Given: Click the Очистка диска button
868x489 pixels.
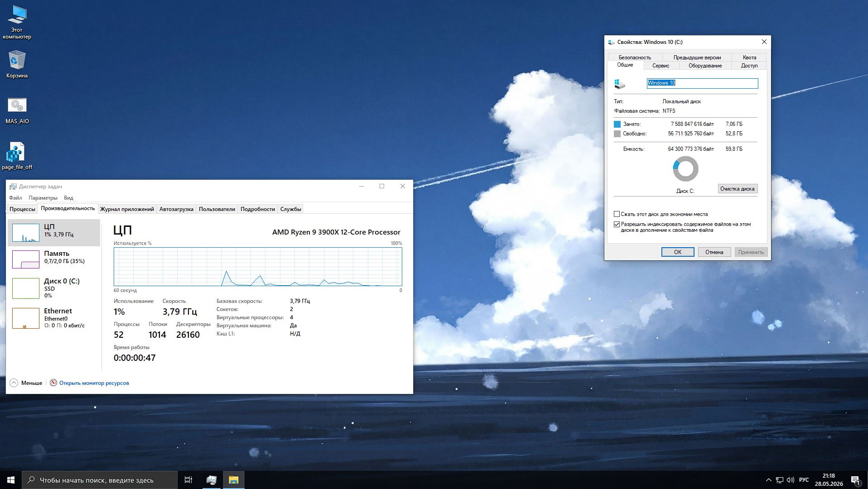Looking at the screenshot, I should pyautogui.click(x=738, y=189).
